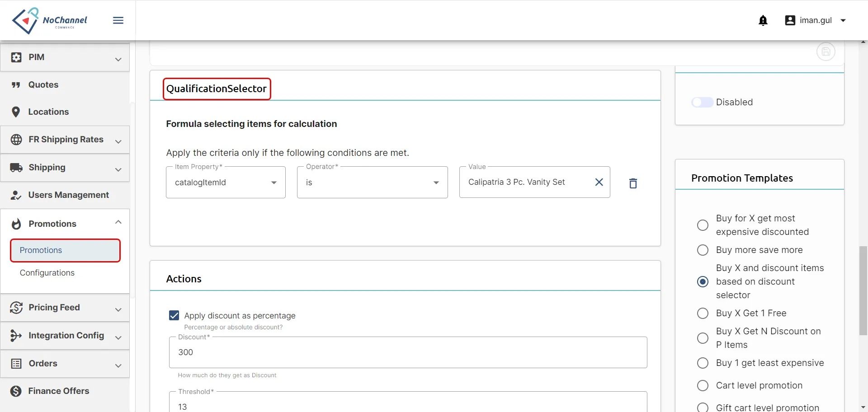Click the Locations pin icon
The height and width of the screenshot is (412, 868).
(x=16, y=112)
